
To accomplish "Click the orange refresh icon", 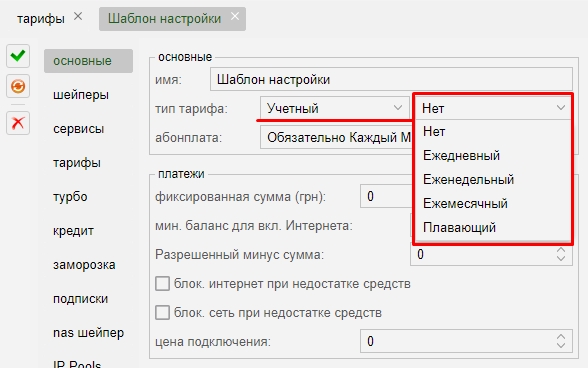I will point(18,86).
